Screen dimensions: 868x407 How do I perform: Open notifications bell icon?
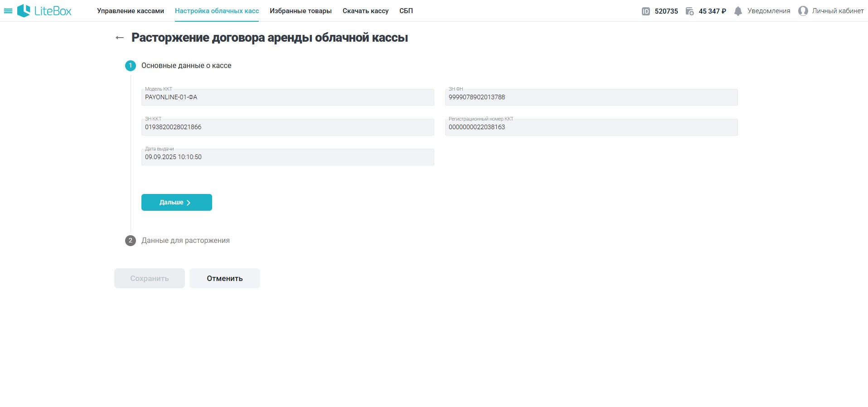coord(738,11)
